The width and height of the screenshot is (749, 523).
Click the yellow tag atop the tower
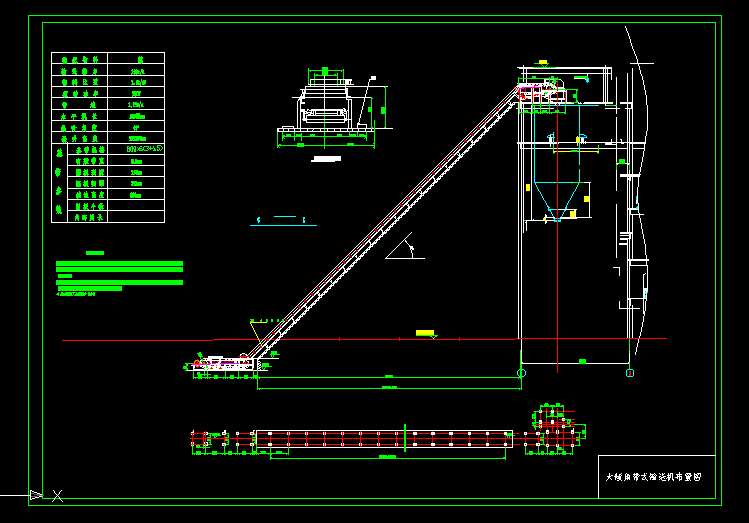(x=543, y=62)
